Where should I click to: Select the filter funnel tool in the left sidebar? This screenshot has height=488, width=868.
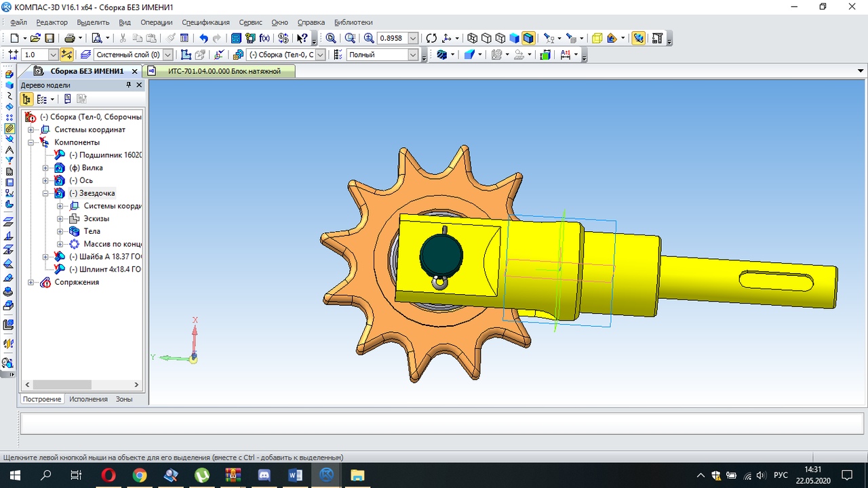[x=9, y=161]
